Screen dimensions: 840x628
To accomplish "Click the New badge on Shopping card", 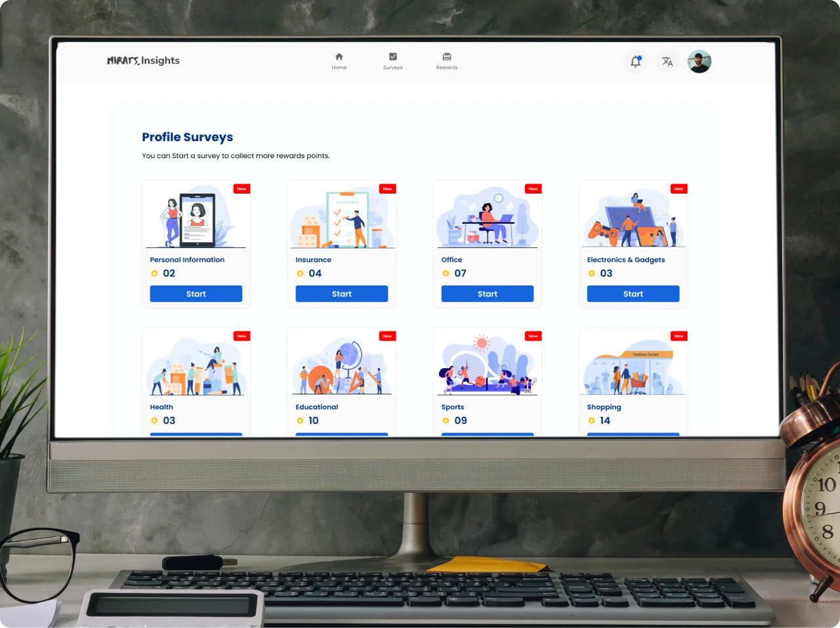I will point(679,336).
